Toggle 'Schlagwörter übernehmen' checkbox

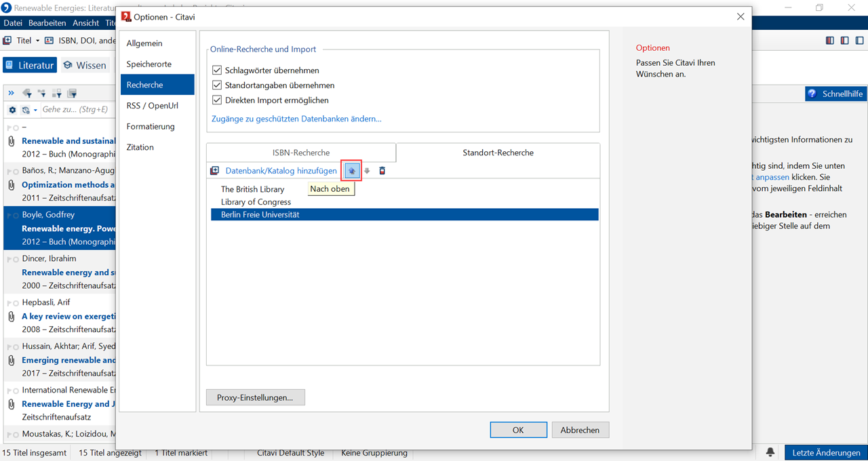pos(217,71)
